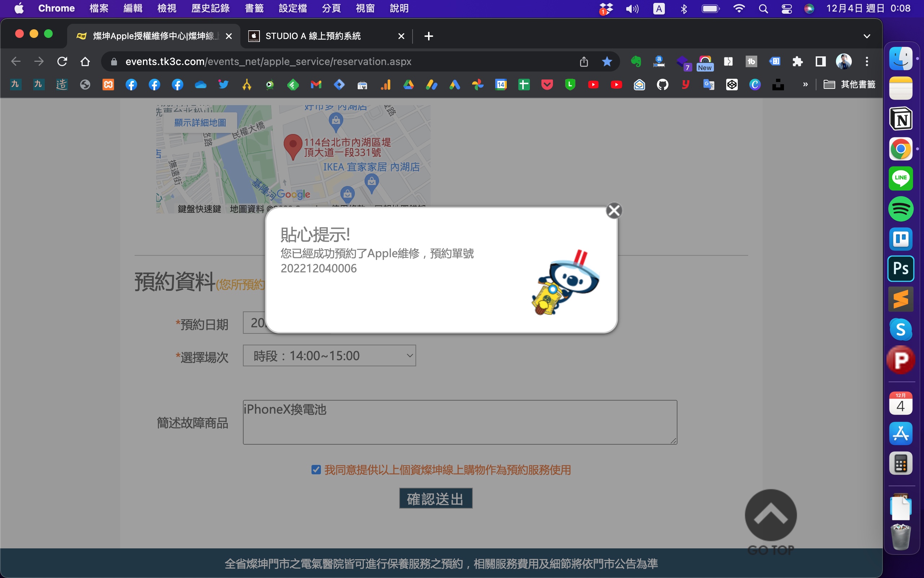Image resolution: width=924 pixels, height=578 pixels.
Task: Open Calculator in the Dock
Action: point(901,464)
